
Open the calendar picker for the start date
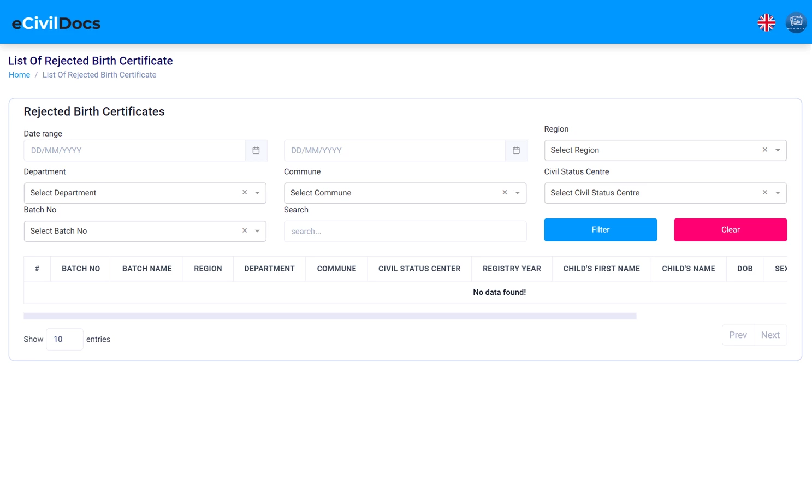pos(256,150)
